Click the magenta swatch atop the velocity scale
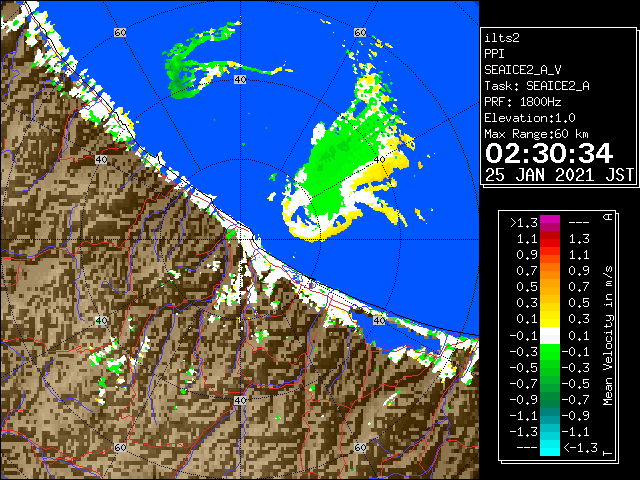640x480 pixels. coord(550,223)
